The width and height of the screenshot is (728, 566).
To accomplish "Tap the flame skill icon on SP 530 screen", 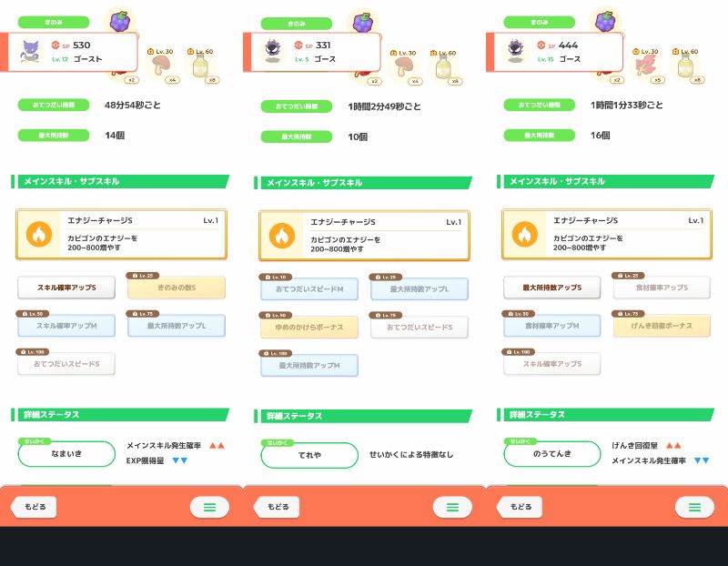I will (39, 234).
